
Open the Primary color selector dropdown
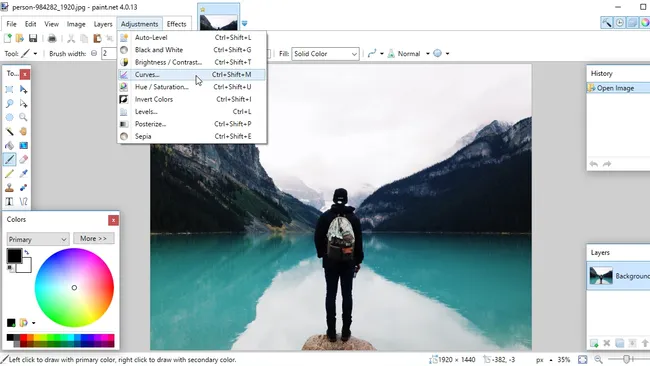(37, 239)
